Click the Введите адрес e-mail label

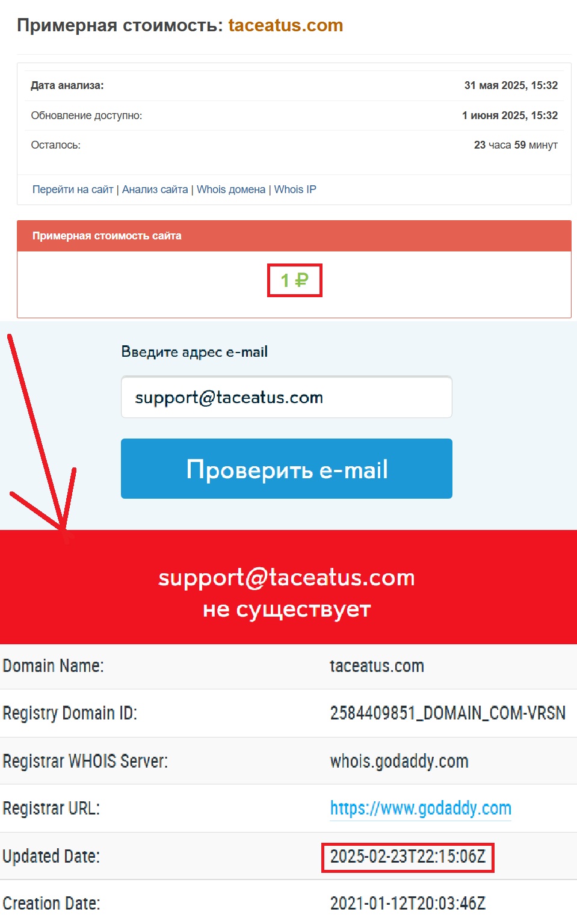[194, 352]
